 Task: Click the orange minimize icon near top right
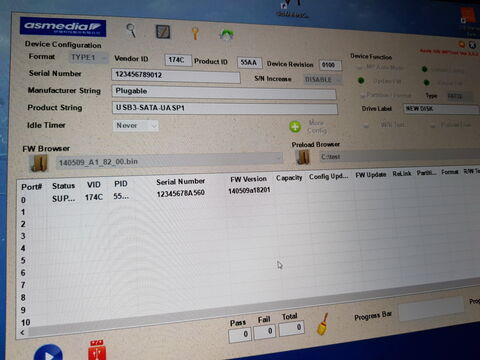click(x=462, y=44)
